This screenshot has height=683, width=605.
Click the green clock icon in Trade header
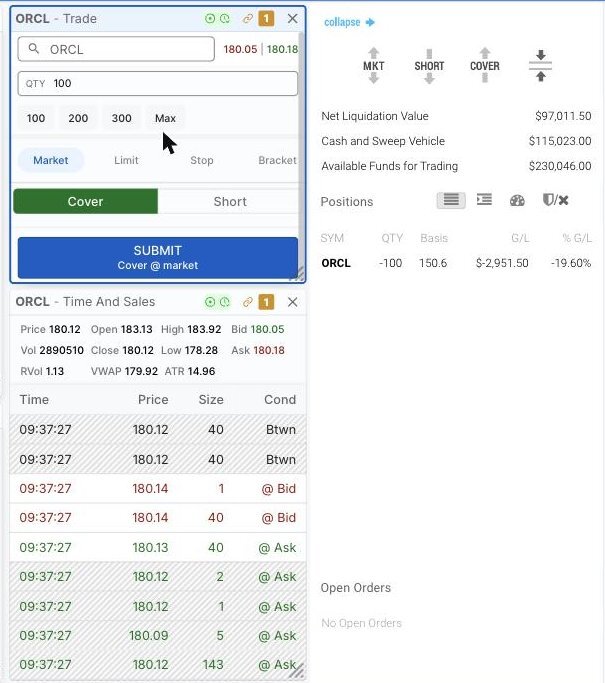(225, 19)
